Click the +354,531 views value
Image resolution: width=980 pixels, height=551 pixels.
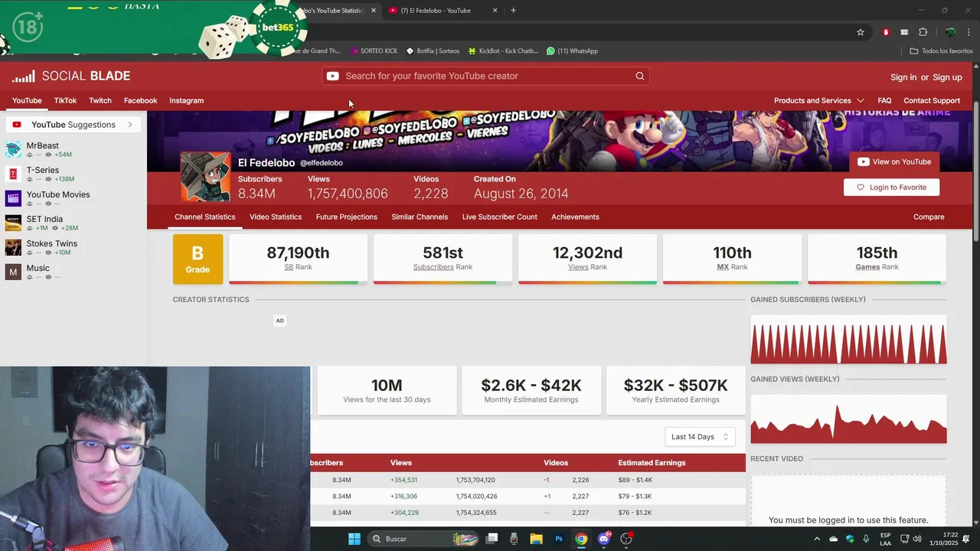tap(403, 480)
